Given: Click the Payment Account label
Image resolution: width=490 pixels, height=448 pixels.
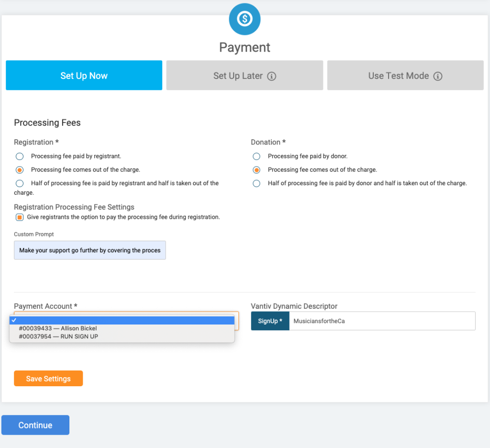Looking at the screenshot, I should pyautogui.click(x=45, y=306).
